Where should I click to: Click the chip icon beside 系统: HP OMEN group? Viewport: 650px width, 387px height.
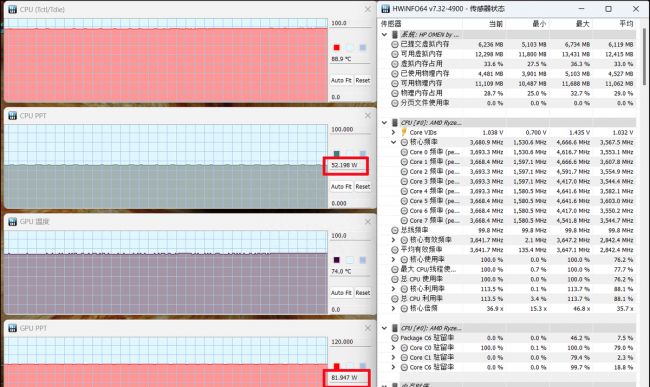[x=395, y=34]
